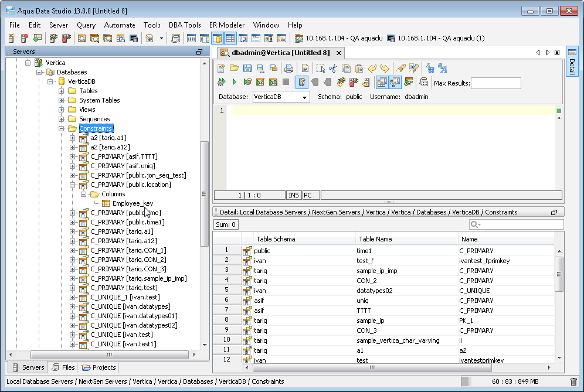Click the Select All icon in editor toolbar
584x392 pixels.
click(x=320, y=68)
